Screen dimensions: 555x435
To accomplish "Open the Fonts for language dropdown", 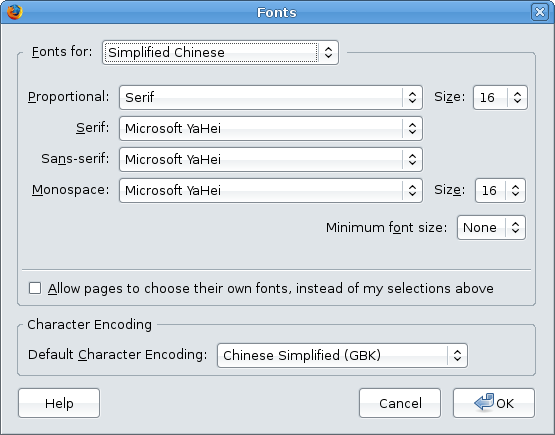I will (x=220, y=52).
